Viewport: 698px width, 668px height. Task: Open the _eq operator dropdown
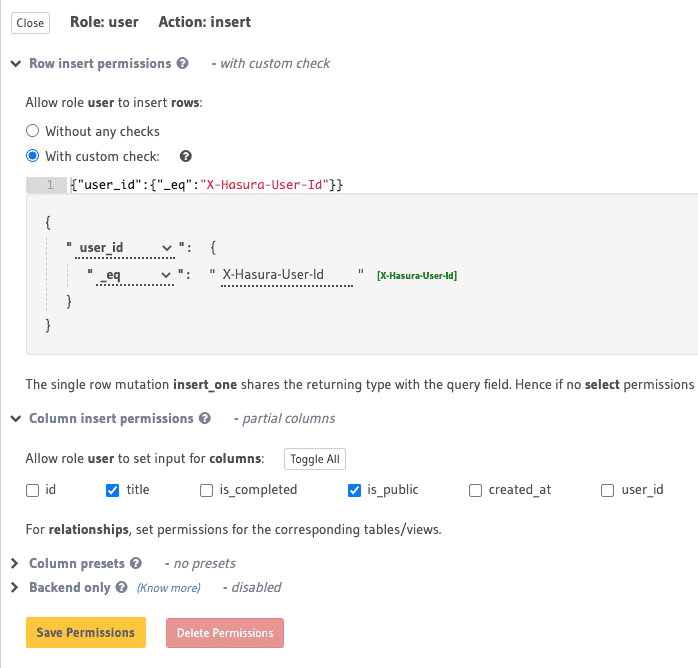[135, 274]
